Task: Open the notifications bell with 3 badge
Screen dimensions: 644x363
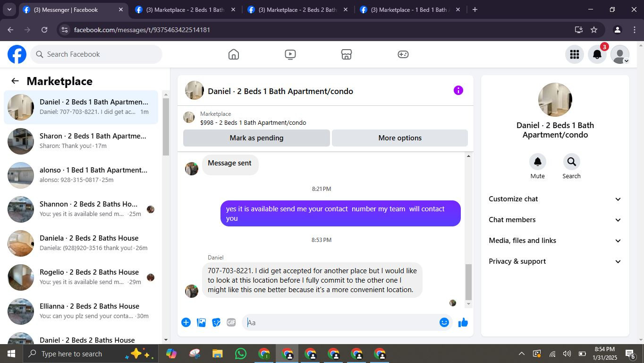Action: 597,54
